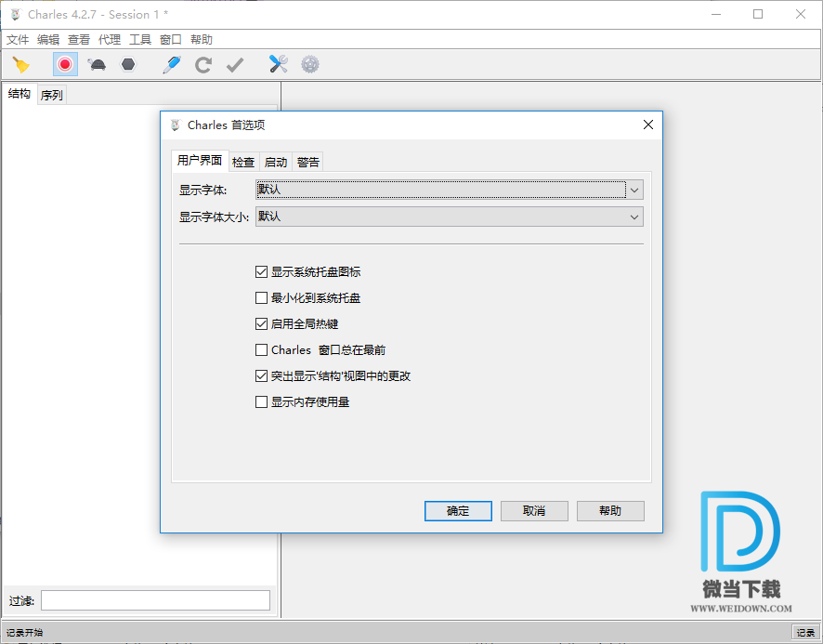Open the 查看 menu
The image size is (823, 644).
click(x=79, y=39)
